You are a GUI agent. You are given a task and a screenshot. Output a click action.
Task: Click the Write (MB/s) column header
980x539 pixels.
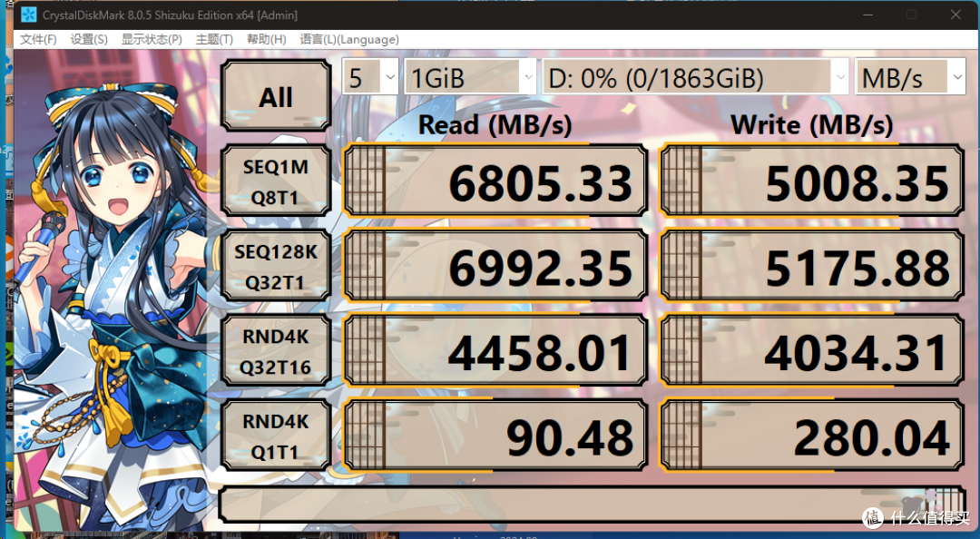(811, 125)
